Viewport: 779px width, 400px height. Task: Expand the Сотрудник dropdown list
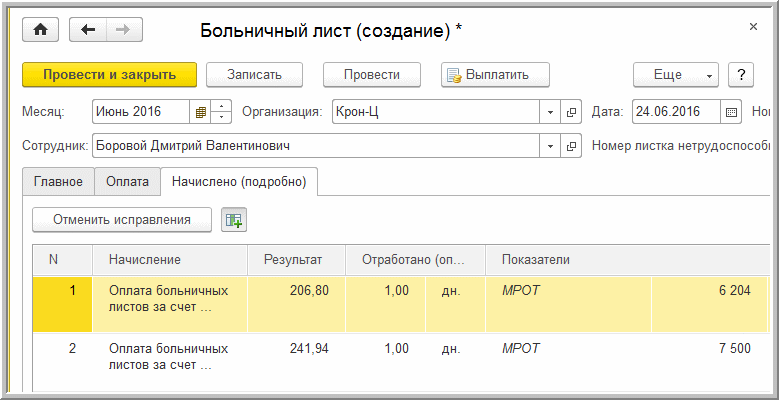click(x=550, y=146)
